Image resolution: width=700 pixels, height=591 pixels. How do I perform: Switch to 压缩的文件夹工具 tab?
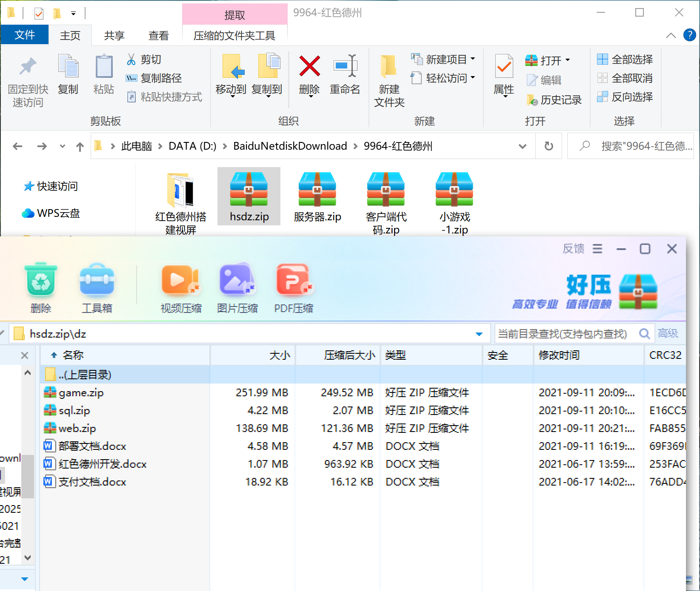click(234, 36)
